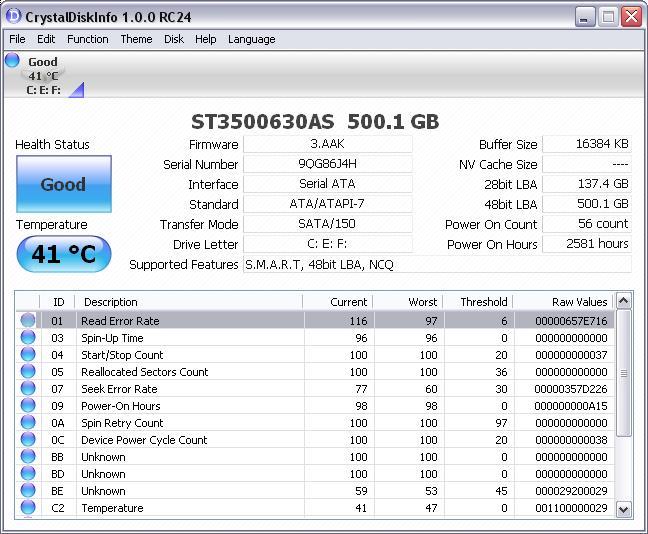Screen dimensions: 648x534
Task: Click the Buffer Size 16384 KB field
Action: pyautogui.click(x=587, y=144)
